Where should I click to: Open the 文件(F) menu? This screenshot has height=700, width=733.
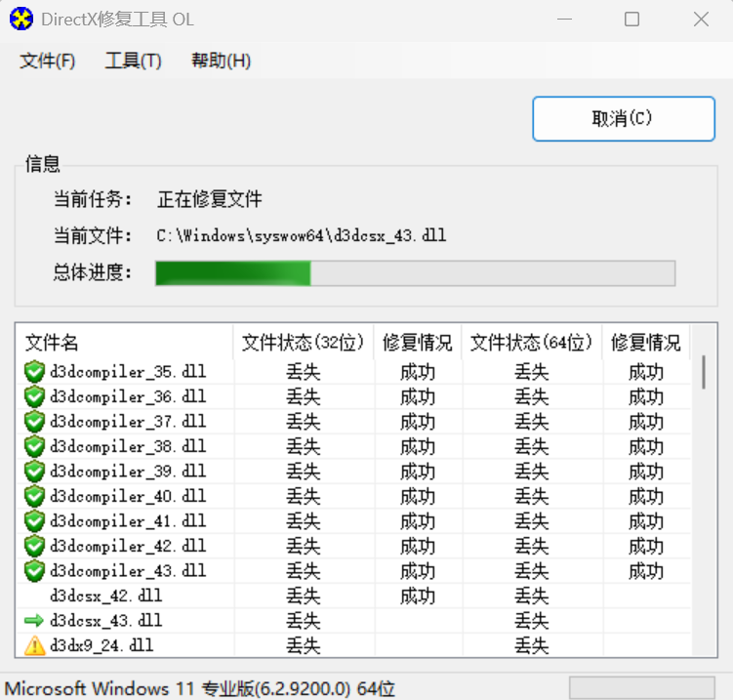(x=47, y=61)
